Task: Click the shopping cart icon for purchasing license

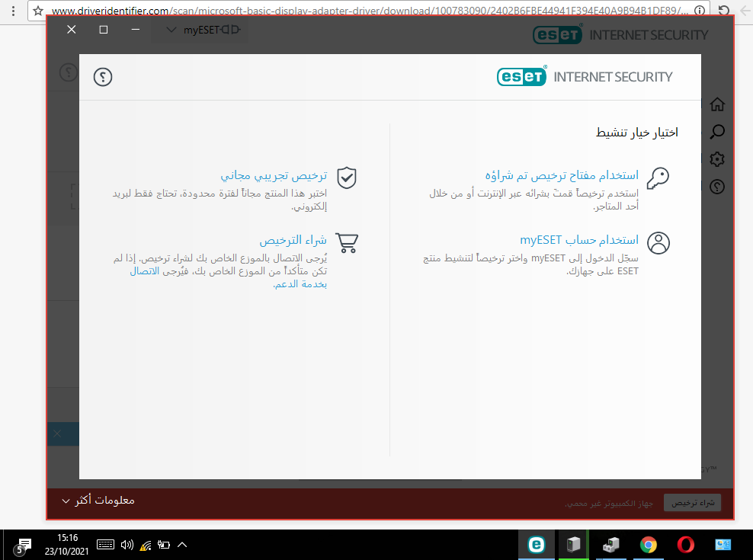Action: tap(347, 242)
